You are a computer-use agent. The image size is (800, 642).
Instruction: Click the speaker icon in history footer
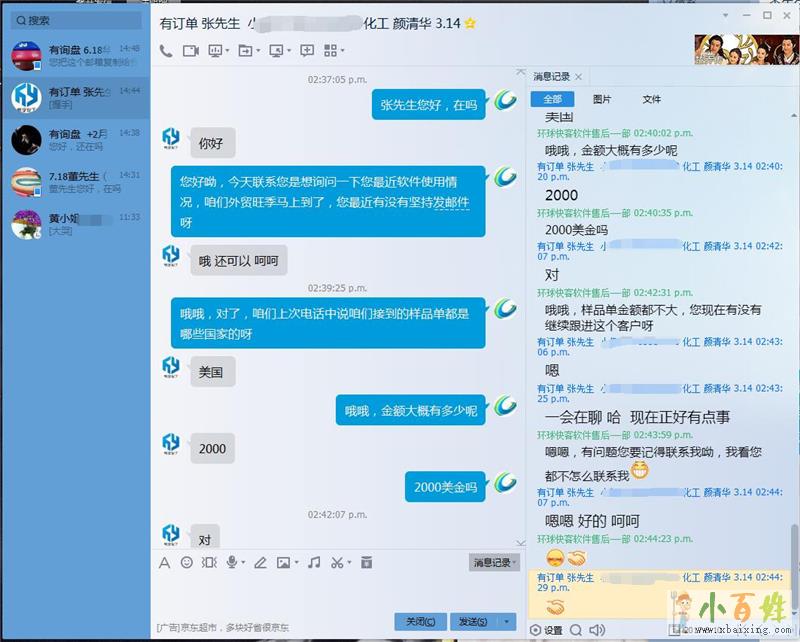pyautogui.click(x=597, y=630)
